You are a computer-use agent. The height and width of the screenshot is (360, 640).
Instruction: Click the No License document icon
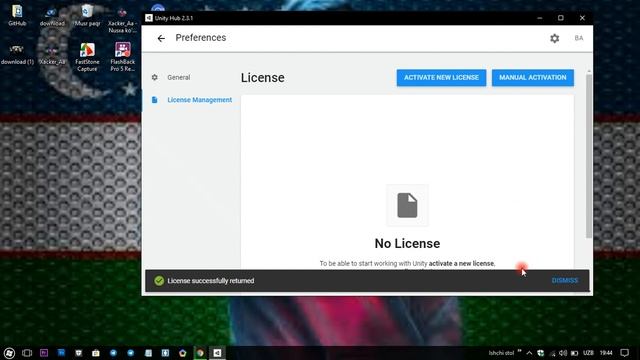click(407, 205)
